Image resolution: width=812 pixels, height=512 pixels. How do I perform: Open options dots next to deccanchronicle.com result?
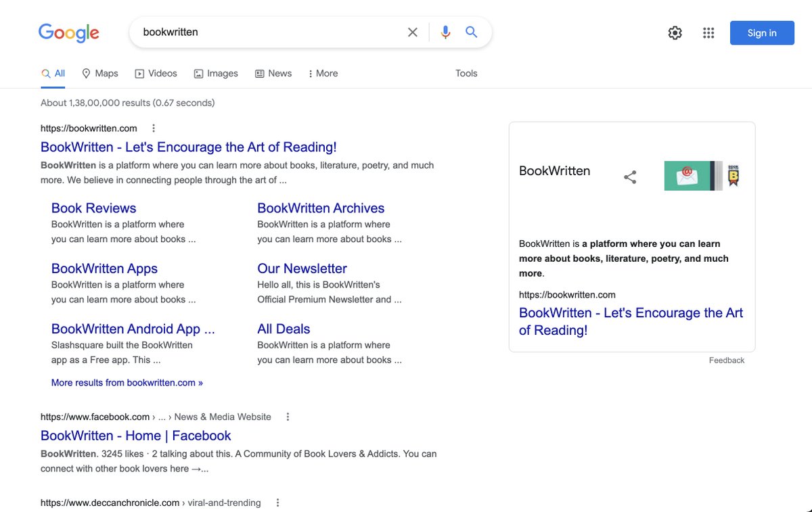pyautogui.click(x=277, y=503)
